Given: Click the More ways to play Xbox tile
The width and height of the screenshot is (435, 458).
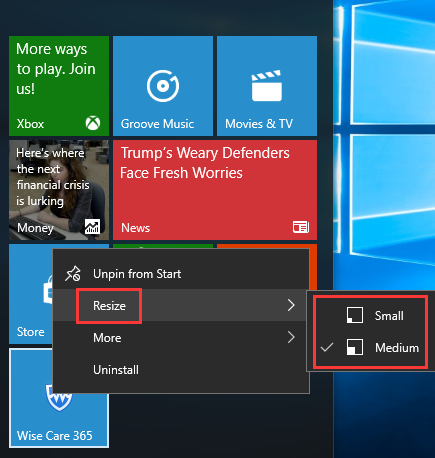Looking at the screenshot, I should tap(59, 86).
